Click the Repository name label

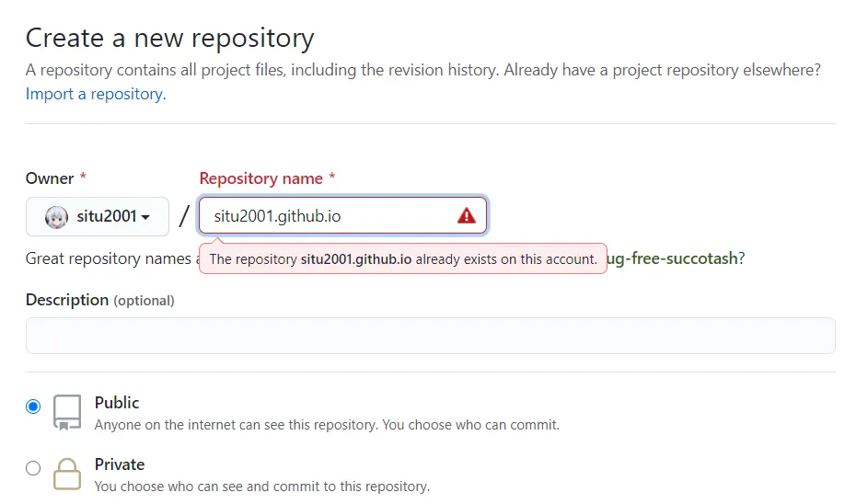coord(261,178)
